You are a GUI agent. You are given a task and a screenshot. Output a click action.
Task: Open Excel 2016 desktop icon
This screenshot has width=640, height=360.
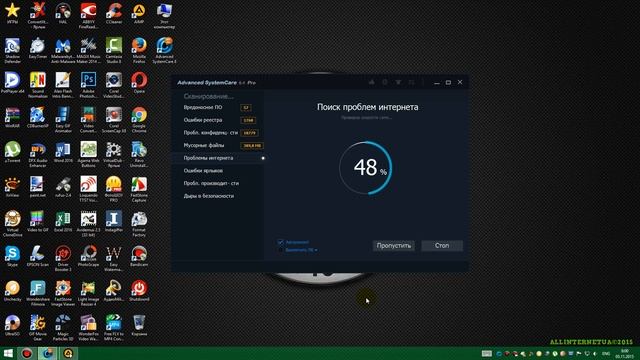pos(63,222)
